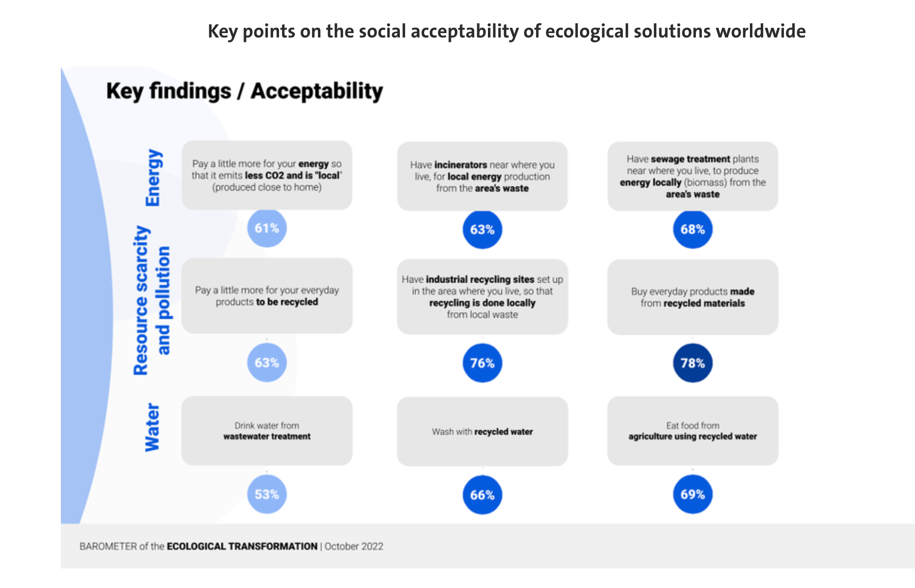Click the 61% circle under energy pricing
This screenshot has height=588, width=915.
[267, 228]
